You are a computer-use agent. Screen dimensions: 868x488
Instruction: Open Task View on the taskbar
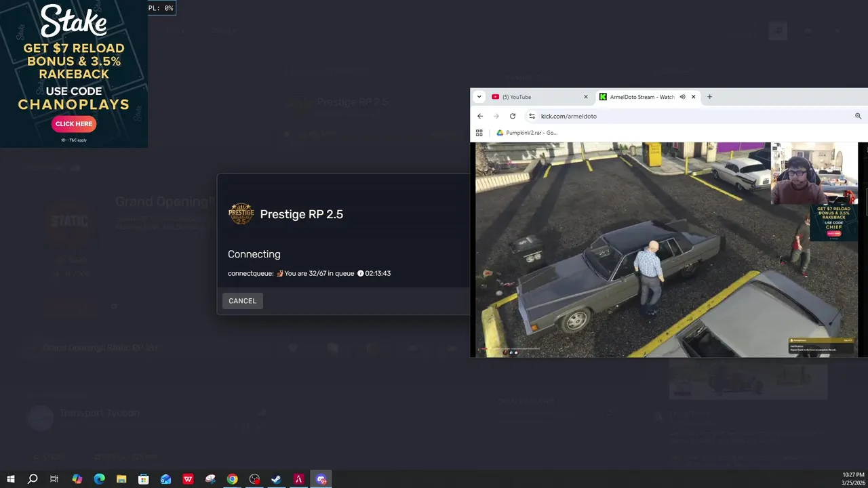pos(54,479)
